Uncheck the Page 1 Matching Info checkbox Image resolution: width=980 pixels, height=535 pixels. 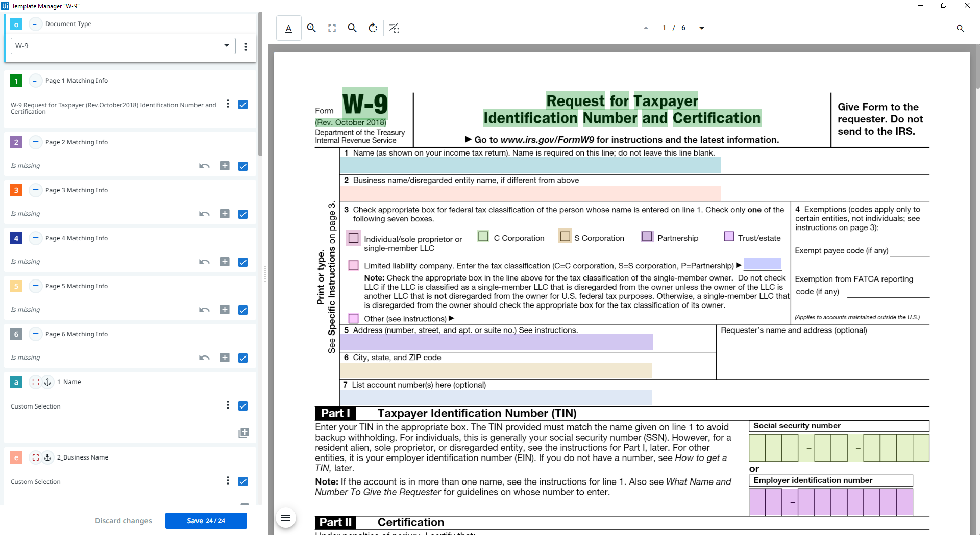pyautogui.click(x=243, y=105)
